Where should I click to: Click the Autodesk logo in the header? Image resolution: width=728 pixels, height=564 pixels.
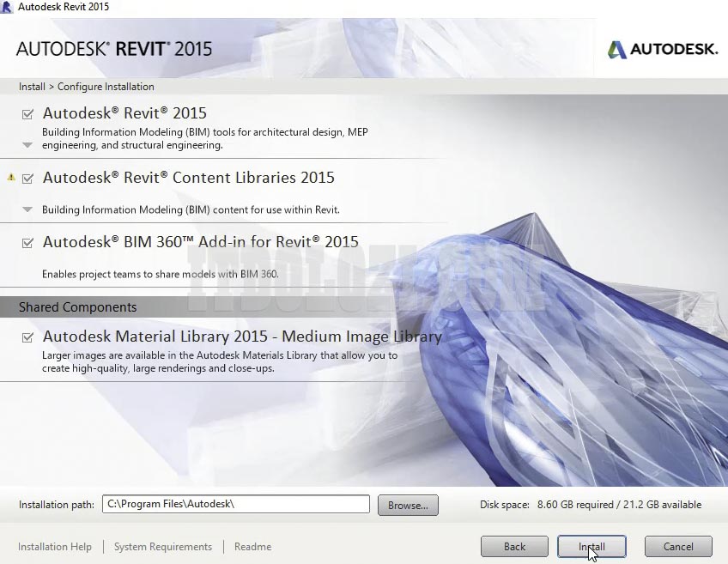click(661, 50)
